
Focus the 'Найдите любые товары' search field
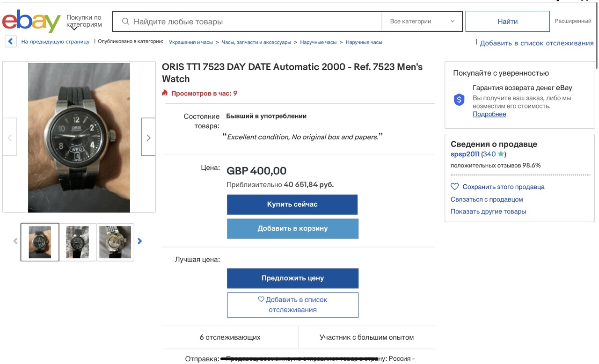253,22
